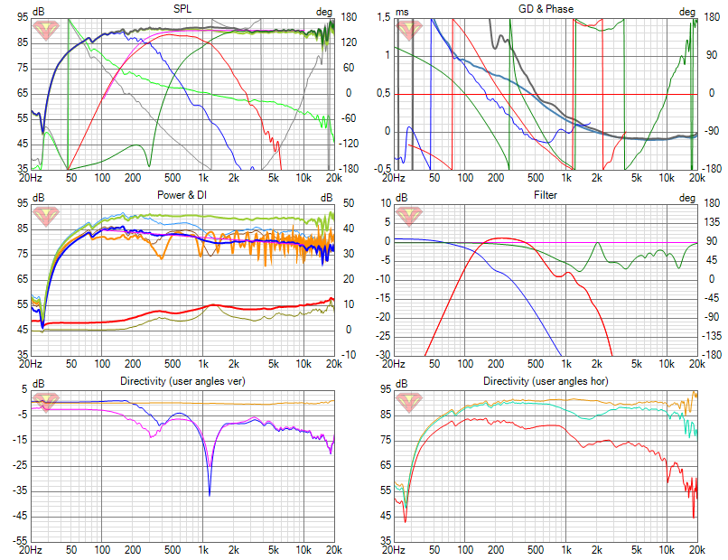This screenshot has width=728, height=560.
Task: Click the -55 tick in vertical directivity chart
Action: coord(19,541)
